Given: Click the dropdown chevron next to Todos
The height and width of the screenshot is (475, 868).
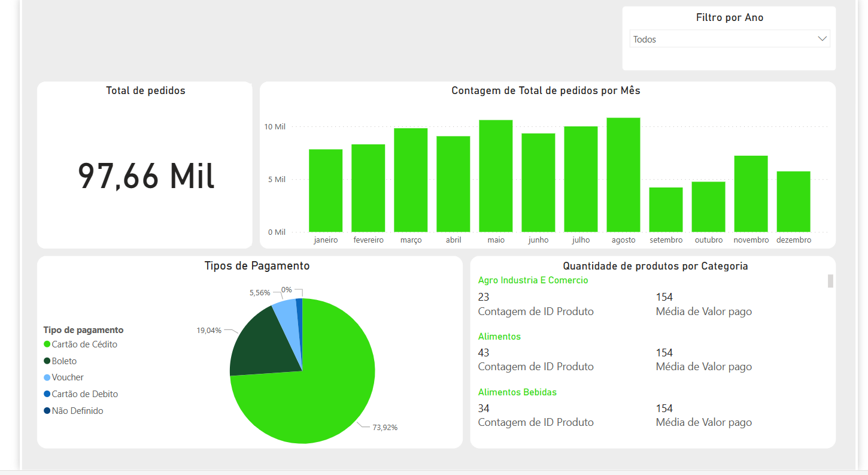Looking at the screenshot, I should pos(822,38).
